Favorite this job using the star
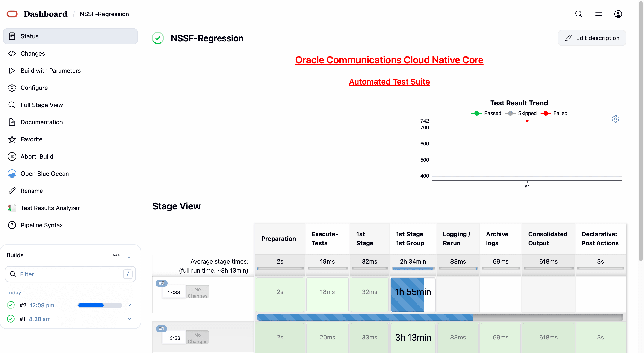 click(12, 139)
